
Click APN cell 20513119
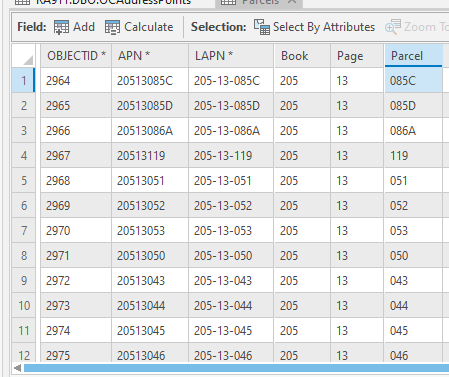click(150, 155)
